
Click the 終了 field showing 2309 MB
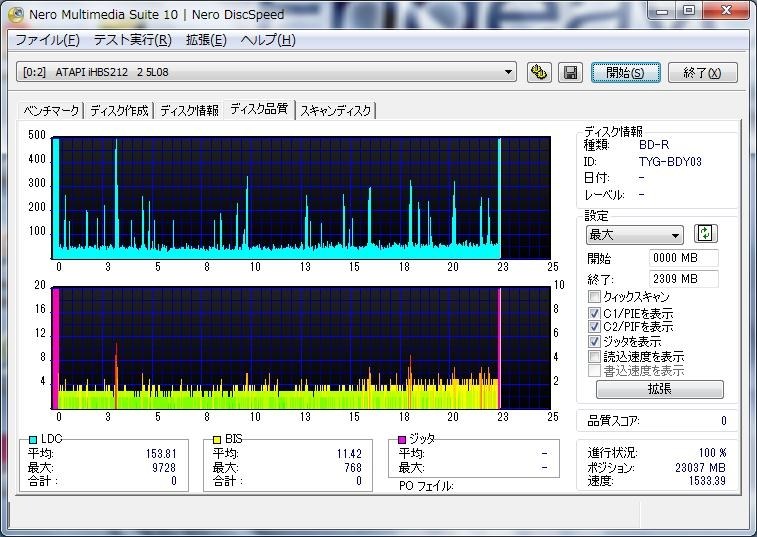tap(684, 279)
